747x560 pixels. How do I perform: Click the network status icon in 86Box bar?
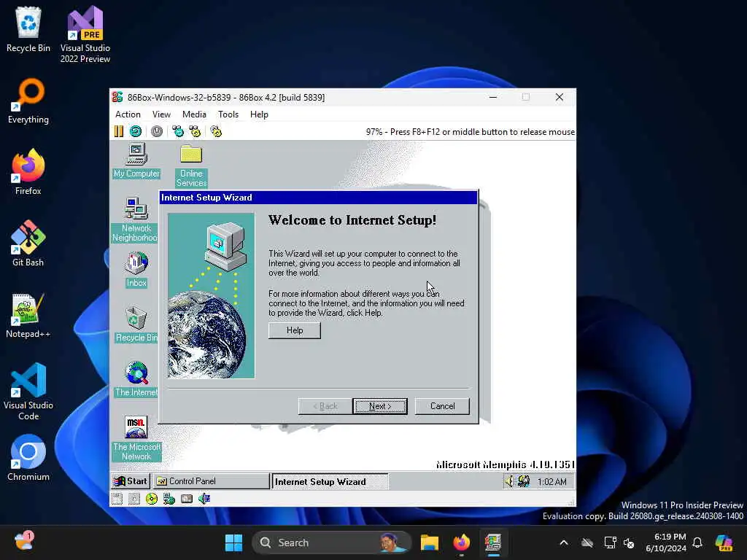pyautogui.click(x=169, y=499)
